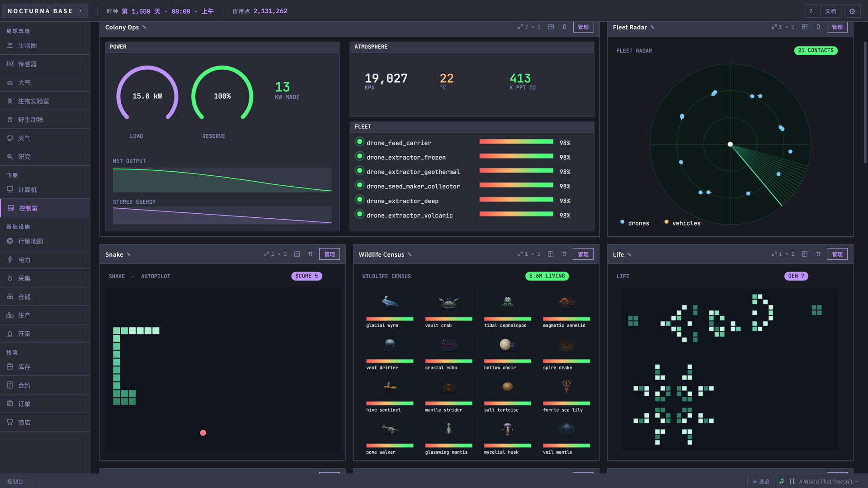
Task: Click the 电力 lightning bolt icon
Action: pos(10,259)
